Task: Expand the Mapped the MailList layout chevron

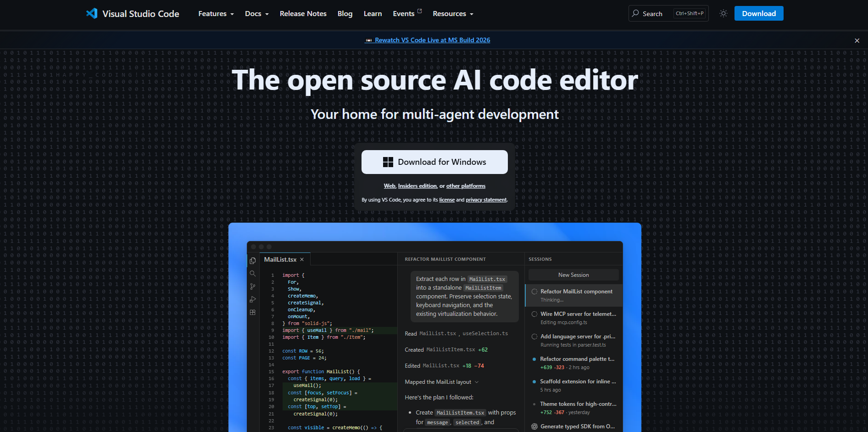Action: click(477, 382)
